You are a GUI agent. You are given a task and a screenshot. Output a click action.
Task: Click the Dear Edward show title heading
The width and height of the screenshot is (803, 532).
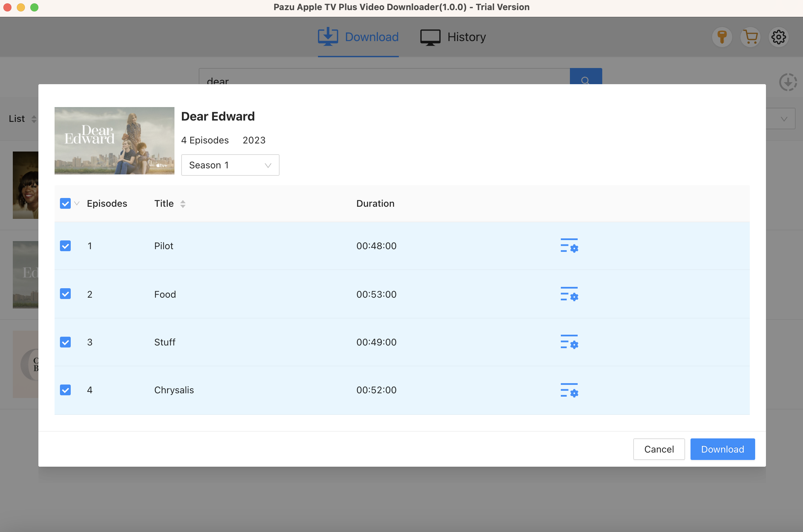tap(218, 116)
